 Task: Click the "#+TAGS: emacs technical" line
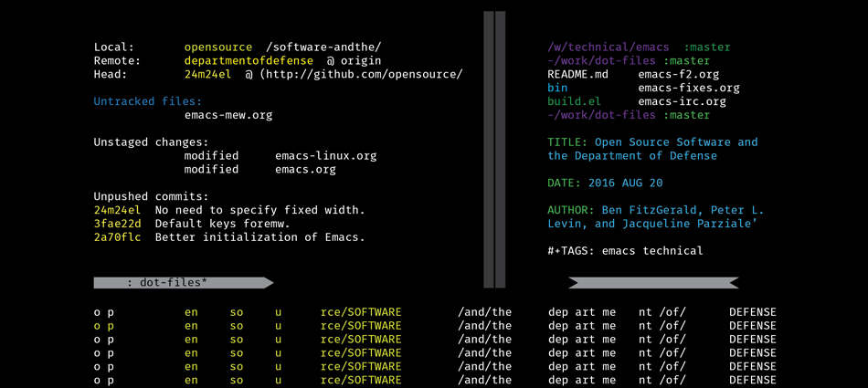pyautogui.click(x=625, y=251)
